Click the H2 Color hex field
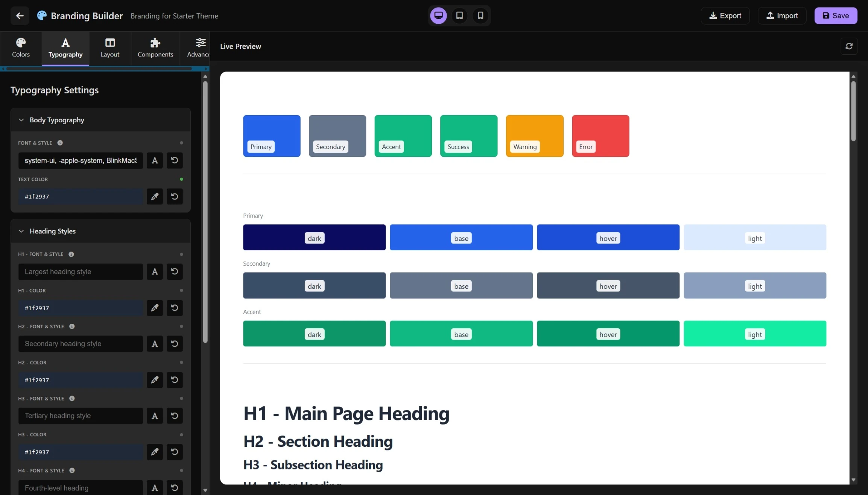Image resolution: width=868 pixels, height=495 pixels. click(x=81, y=380)
